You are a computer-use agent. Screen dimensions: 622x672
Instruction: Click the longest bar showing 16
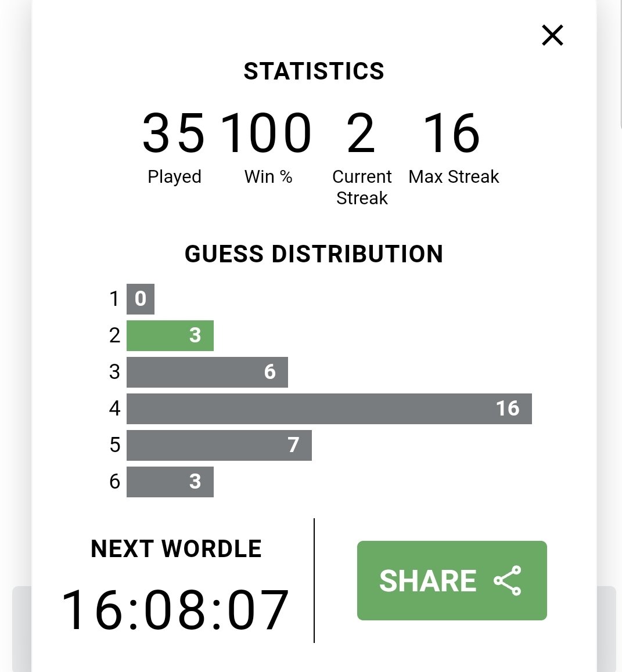click(329, 409)
